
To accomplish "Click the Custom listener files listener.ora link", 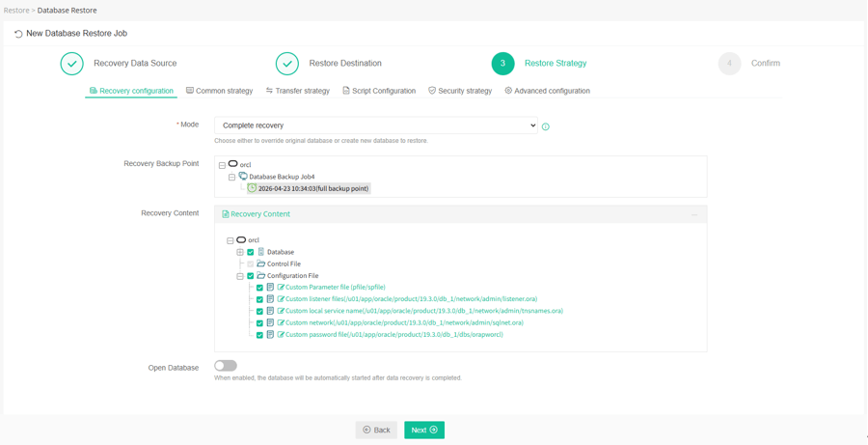I will pos(412,299).
